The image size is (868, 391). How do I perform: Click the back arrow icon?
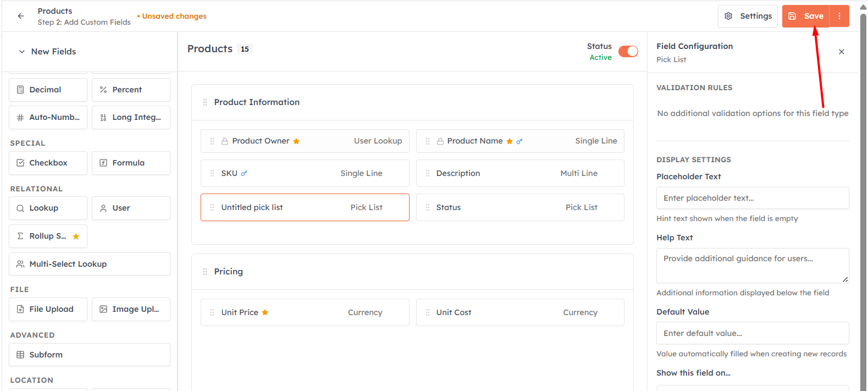tap(21, 16)
